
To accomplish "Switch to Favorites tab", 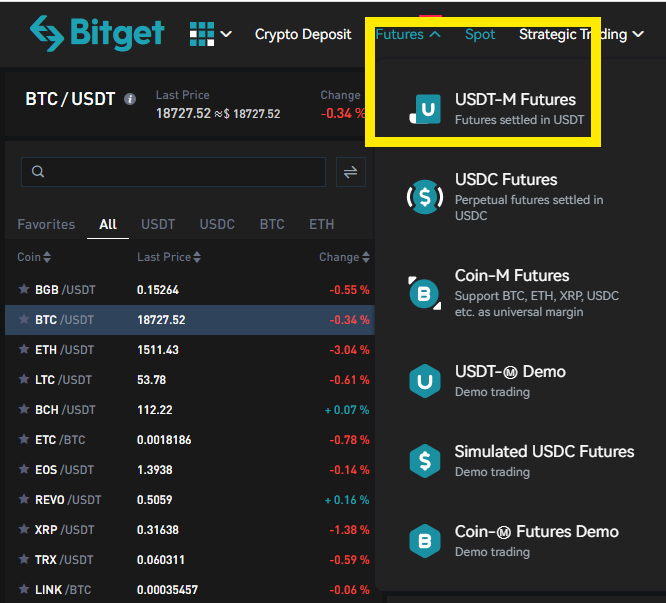I will pyautogui.click(x=46, y=224).
